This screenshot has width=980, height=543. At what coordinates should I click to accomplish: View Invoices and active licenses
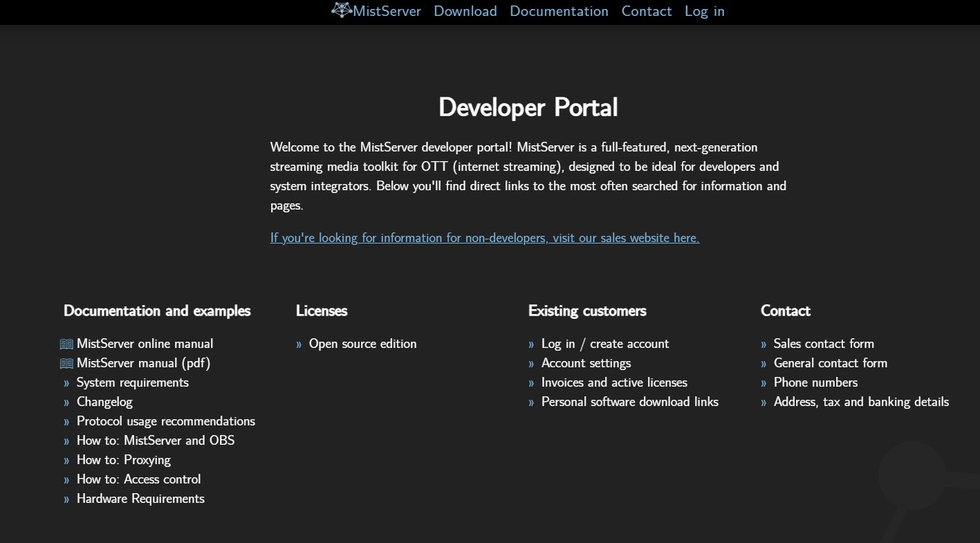coord(613,383)
